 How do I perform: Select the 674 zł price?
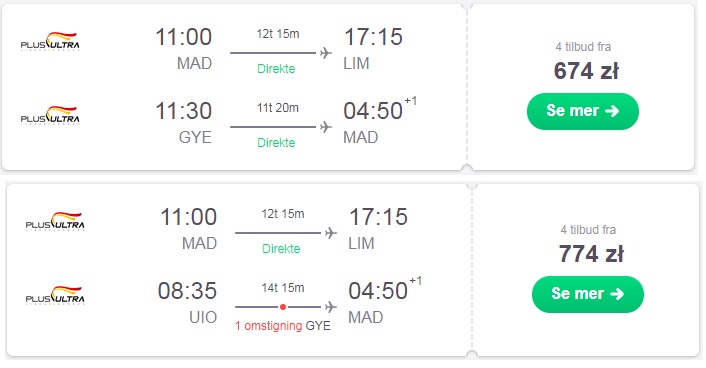click(586, 71)
